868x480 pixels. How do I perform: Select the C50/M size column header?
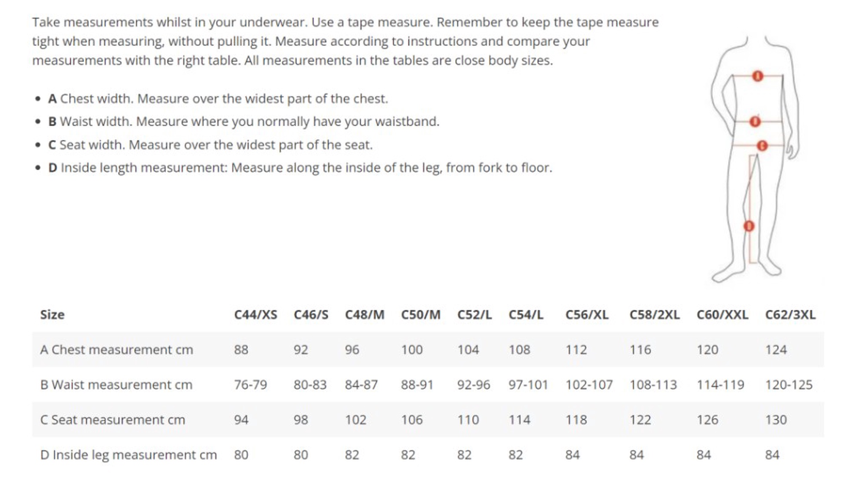coord(420,315)
